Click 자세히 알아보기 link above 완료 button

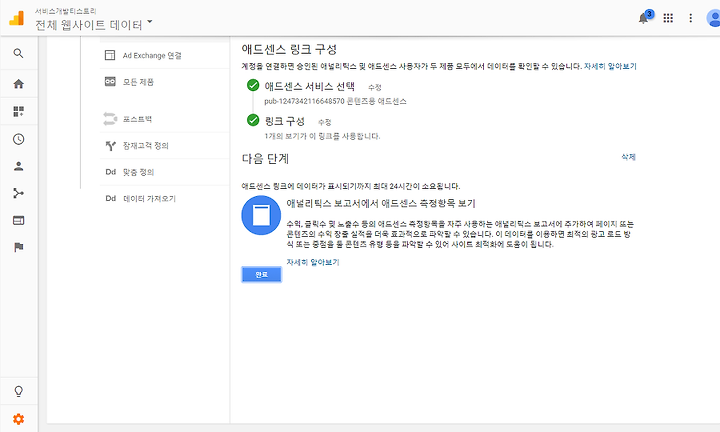coord(313,262)
